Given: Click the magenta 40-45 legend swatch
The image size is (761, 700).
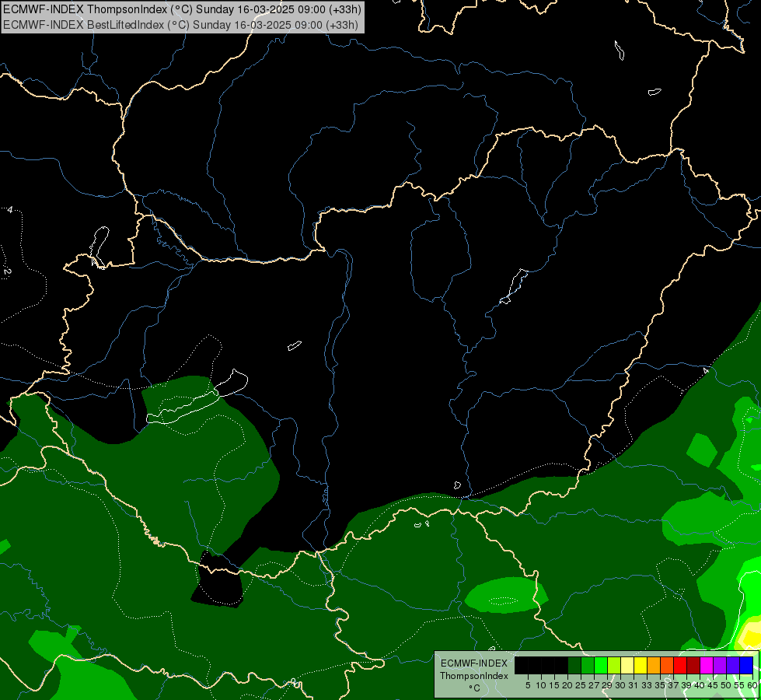Looking at the screenshot, I should pyautogui.click(x=707, y=665).
